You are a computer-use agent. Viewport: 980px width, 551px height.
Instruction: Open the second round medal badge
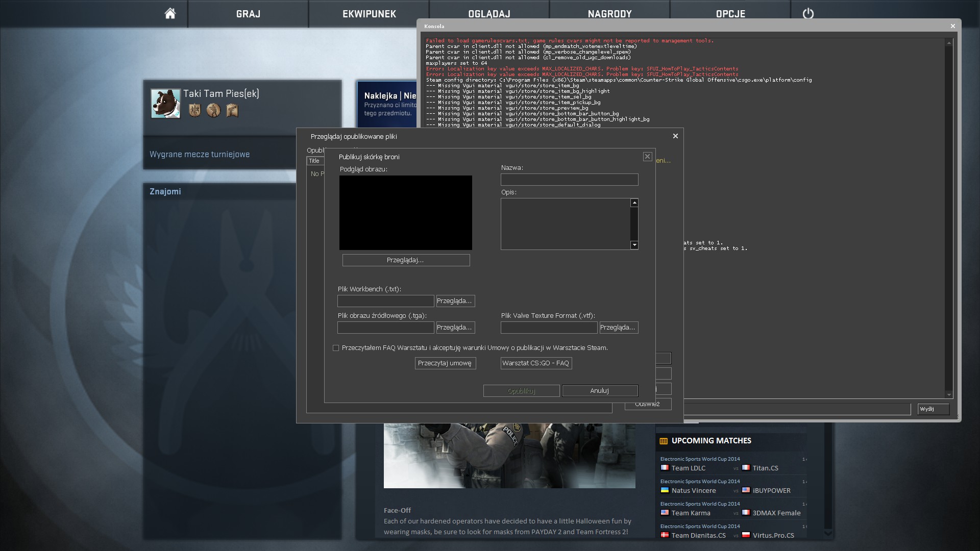pos(213,110)
